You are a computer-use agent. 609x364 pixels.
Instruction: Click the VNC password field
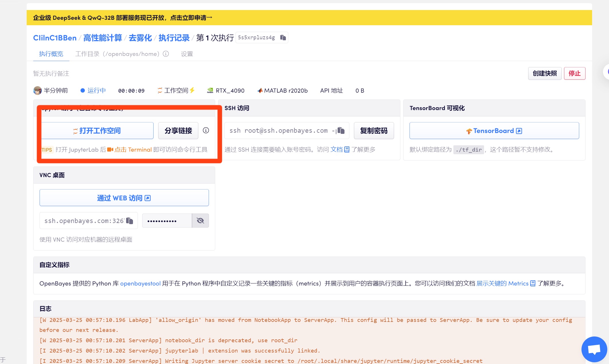click(x=167, y=221)
